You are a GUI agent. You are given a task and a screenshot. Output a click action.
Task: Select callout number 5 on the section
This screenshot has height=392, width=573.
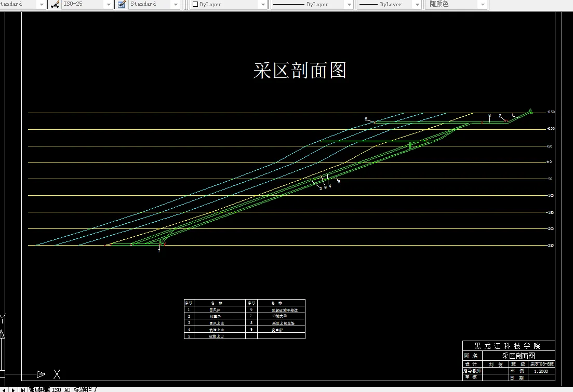click(339, 182)
